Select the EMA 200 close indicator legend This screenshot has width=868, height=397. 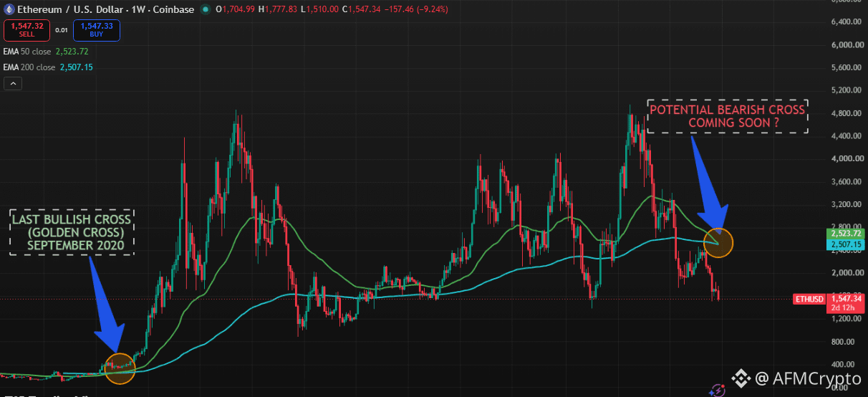click(x=48, y=67)
